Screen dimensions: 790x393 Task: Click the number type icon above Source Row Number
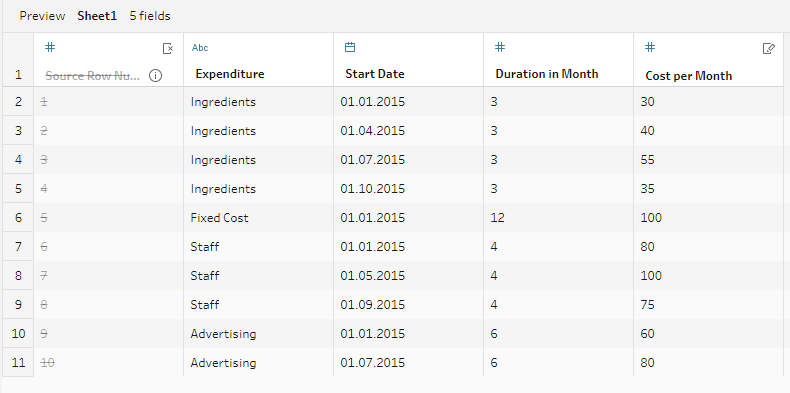(x=50, y=47)
